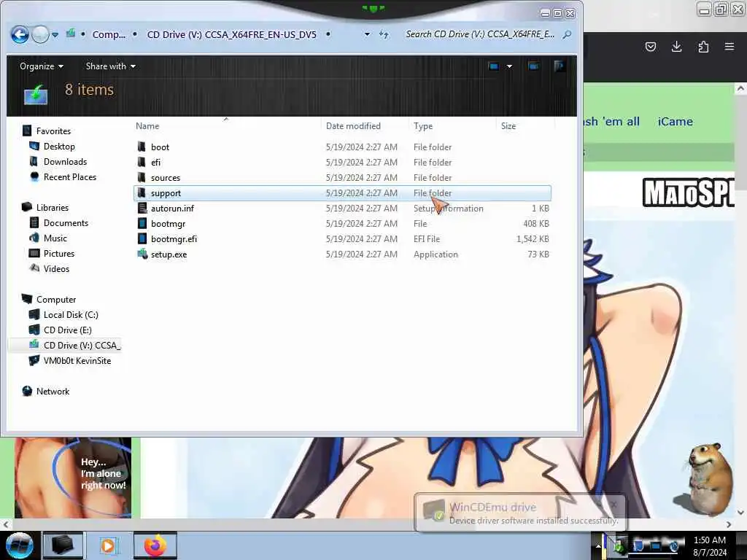Screen dimensions: 747x560
Task: Open the Share with menu
Action: [111, 66]
